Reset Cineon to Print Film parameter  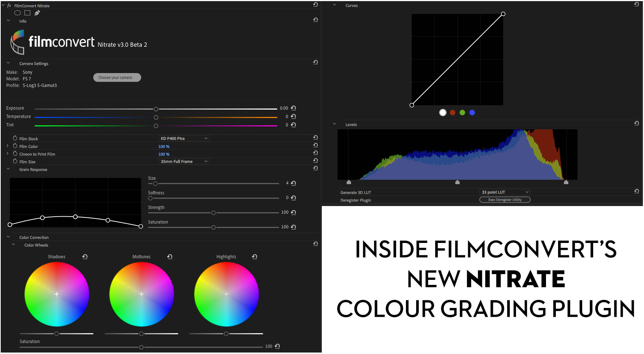315,153
